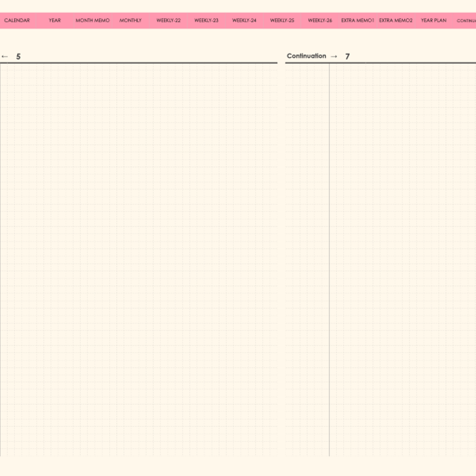This screenshot has width=476, height=476.
Task: Select the WEEKLY-25 tab
Action: pyautogui.click(x=282, y=20)
